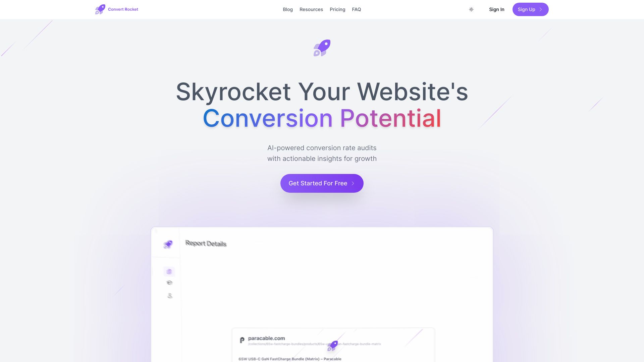Screen dimensions: 644x362
Task: Click the Get Started For Free button
Action: [x=322, y=183]
